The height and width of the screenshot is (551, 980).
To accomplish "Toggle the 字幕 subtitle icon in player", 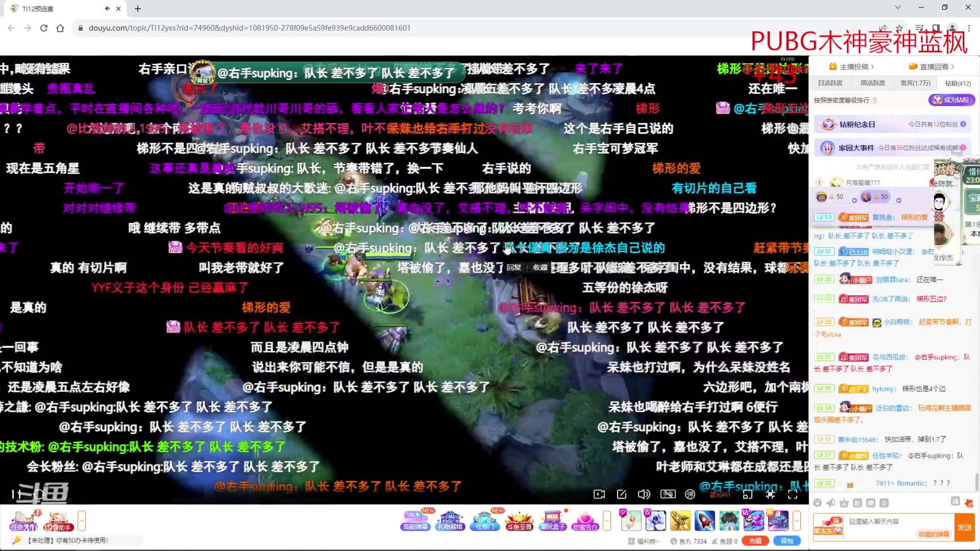I will [668, 494].
